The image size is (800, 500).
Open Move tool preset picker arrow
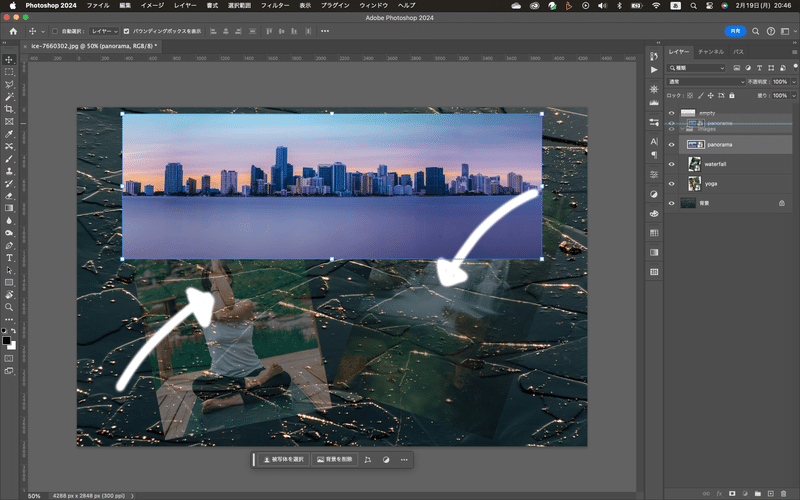tap(43, 31)
